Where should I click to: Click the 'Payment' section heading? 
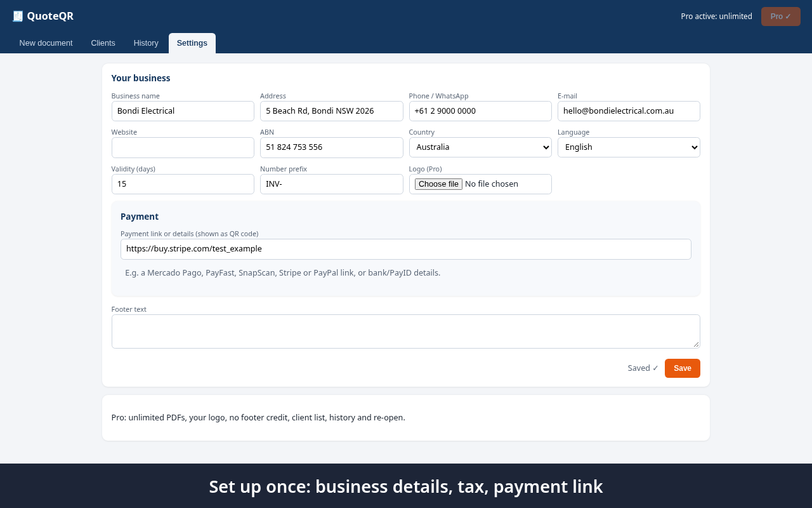pyautogui.click(x=140, y=217)
